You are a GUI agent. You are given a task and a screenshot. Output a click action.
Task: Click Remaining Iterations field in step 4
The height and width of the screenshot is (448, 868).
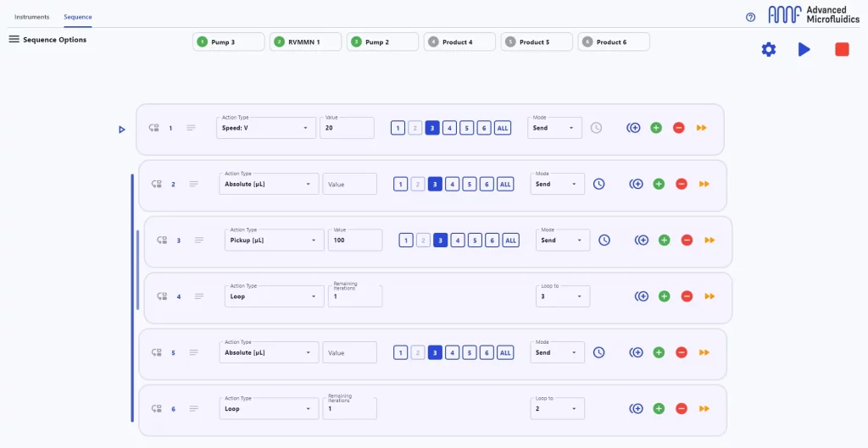click(x=355, y=296)
